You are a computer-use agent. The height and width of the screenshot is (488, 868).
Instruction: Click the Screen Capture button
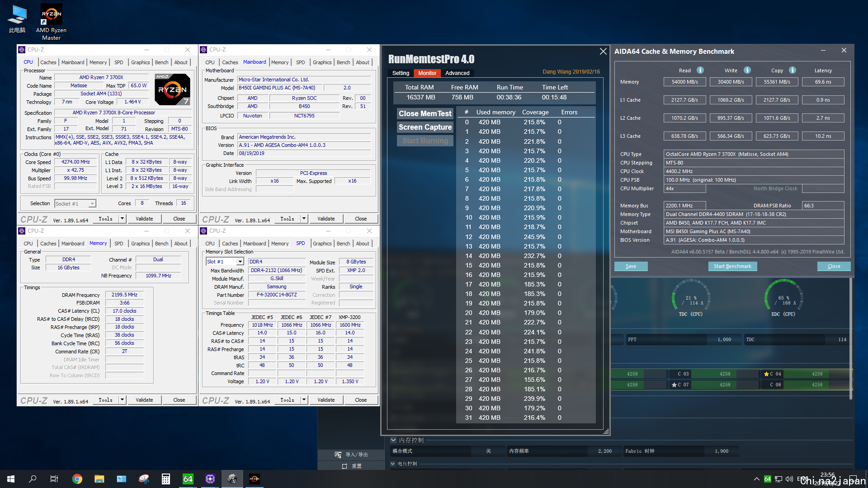point(425,127)
